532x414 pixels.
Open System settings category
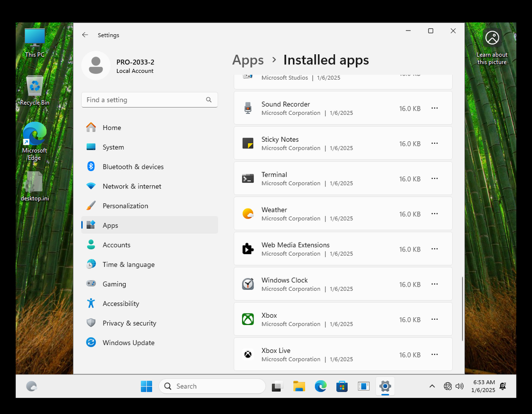[150, 147]
